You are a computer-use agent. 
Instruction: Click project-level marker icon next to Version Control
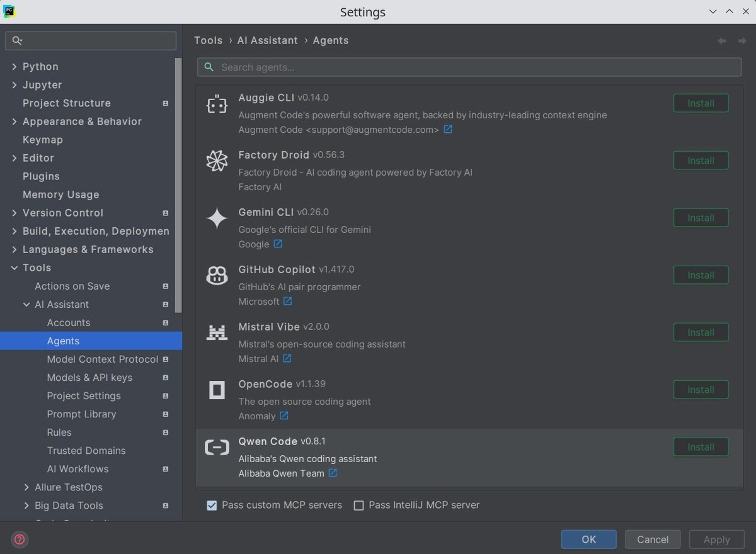166,213
